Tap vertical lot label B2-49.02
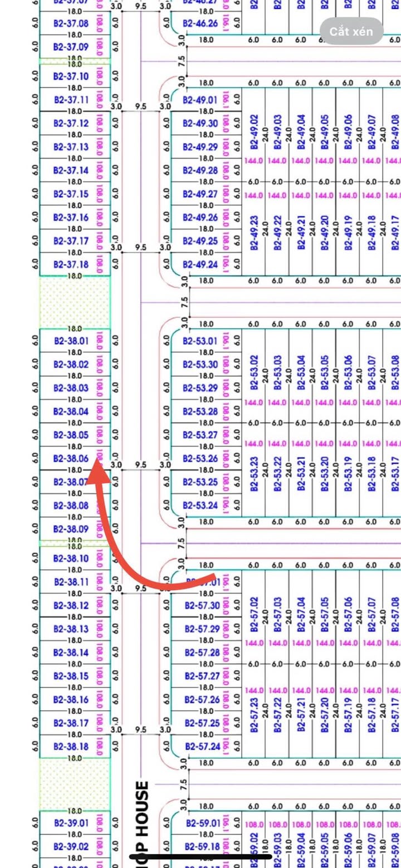Image resolution: width=401 pixels, height=868 pixels. pos(255,133)
